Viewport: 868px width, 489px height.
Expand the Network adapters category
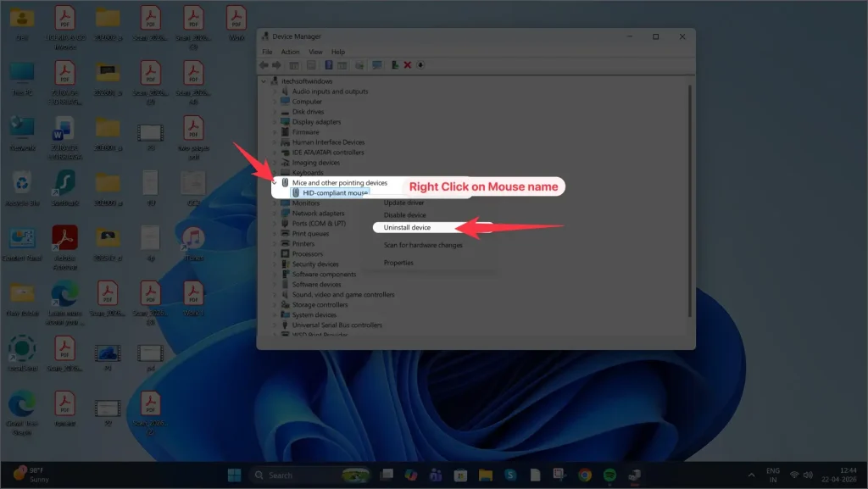click(274, 213)
